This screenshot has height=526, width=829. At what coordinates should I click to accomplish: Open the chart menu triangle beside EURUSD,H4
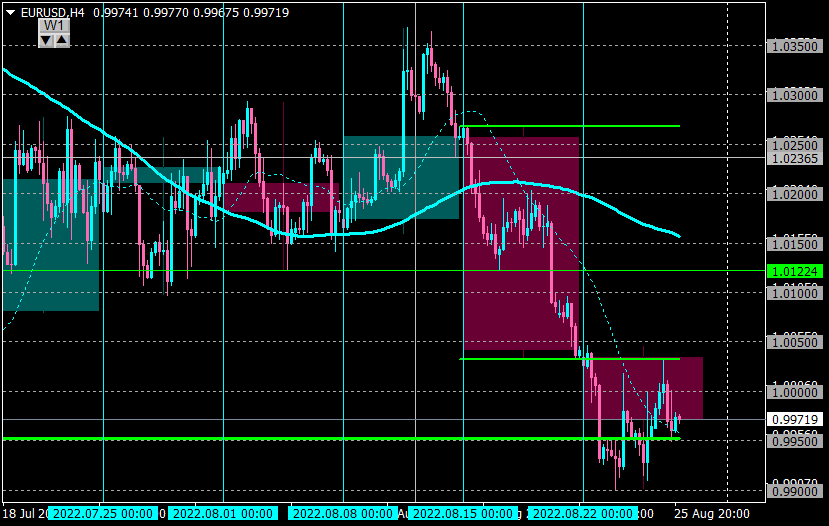11,13
